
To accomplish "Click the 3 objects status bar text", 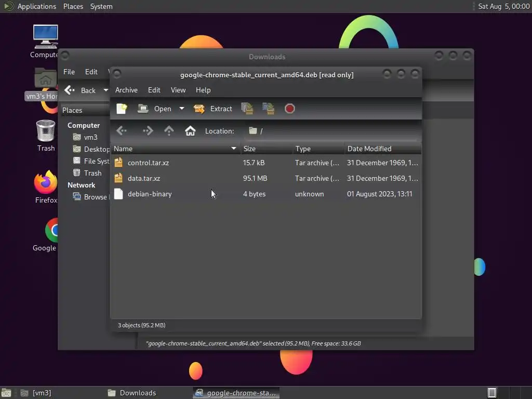I will point(141,325).
